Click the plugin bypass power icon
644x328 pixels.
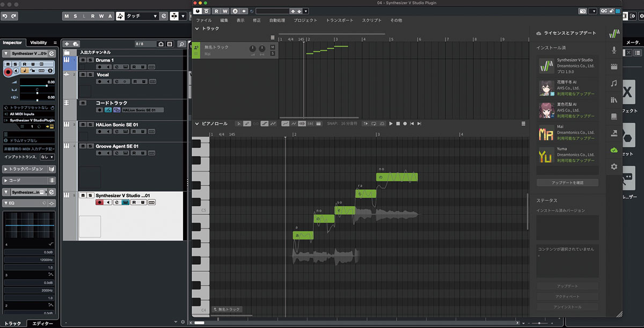[x=197, y=11]
